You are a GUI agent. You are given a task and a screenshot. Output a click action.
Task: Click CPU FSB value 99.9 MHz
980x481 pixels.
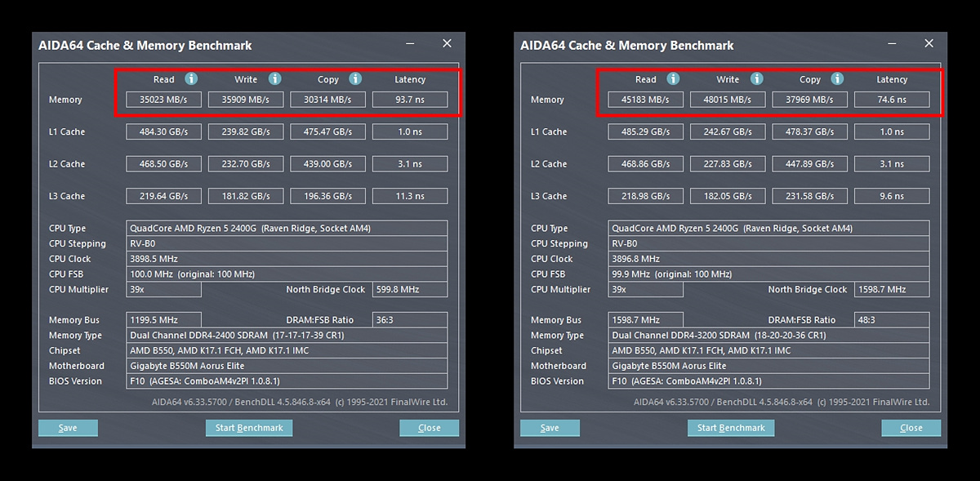pyautogui.click(x=768, y=274)
